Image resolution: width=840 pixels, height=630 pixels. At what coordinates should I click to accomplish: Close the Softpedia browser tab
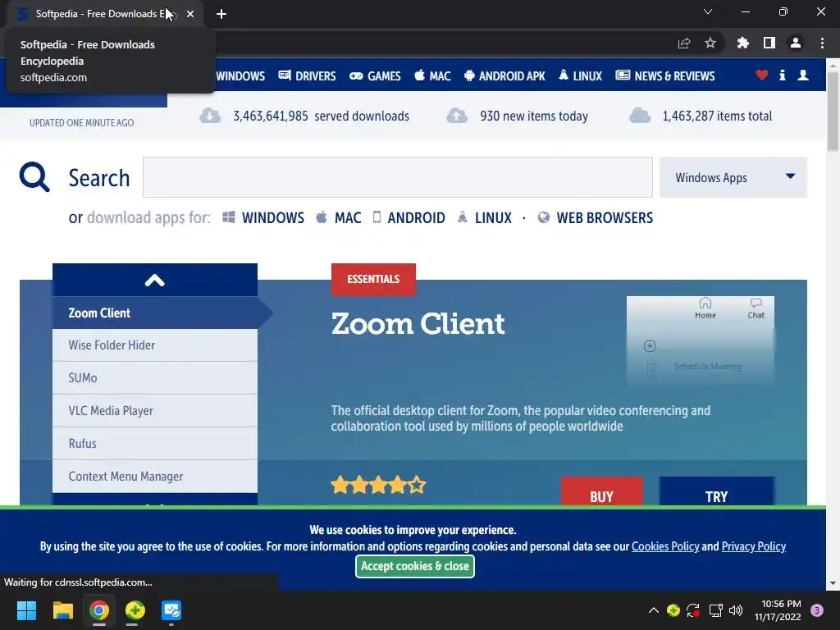190,14
